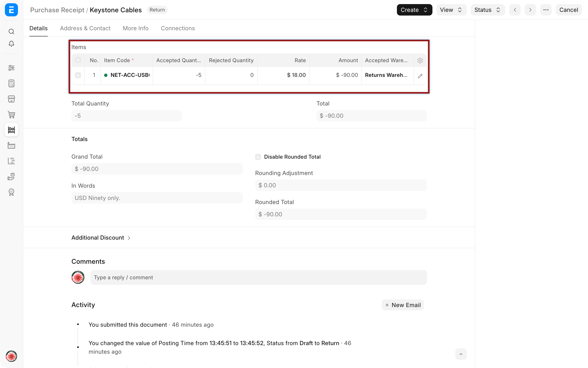This screenshot has height=368, width=588.
Task: Open the Manufacturing factory sidebar icon
Action: (x=11, y=145)
